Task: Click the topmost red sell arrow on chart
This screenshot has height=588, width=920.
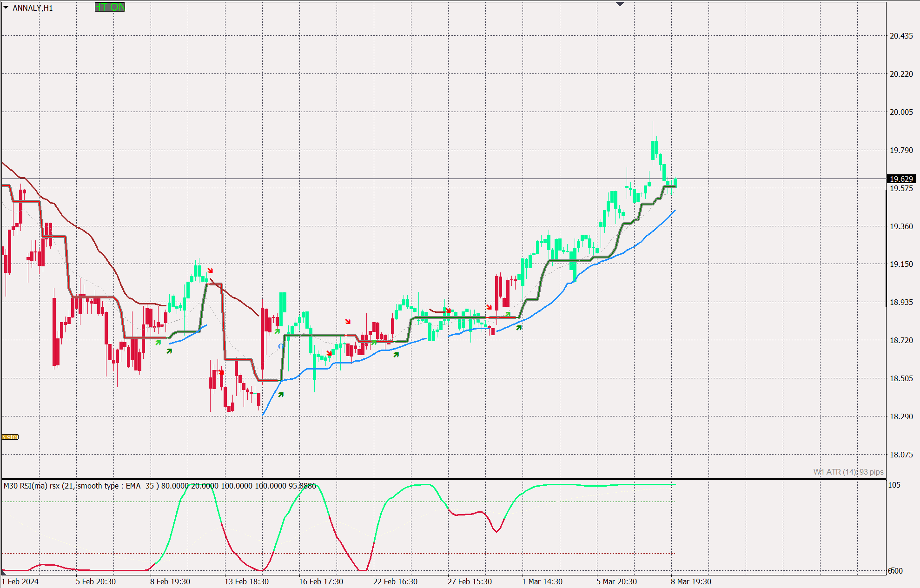Action: [x=210, y=270]
